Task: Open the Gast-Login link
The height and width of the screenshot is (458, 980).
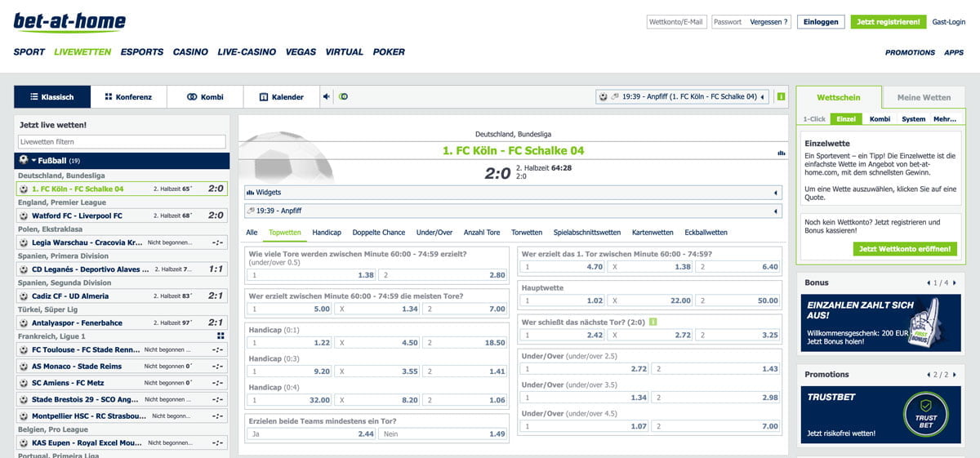Action: tap(948, 22)
